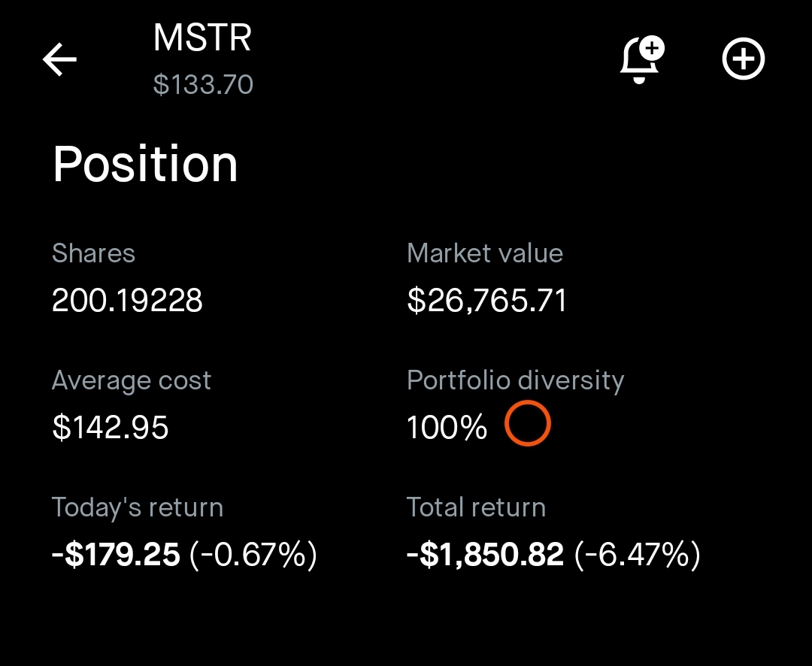This screenshot has height=666, width=812.
Task: Open price alert bell icon
Action: pyautogui.click(x=641, y=60)
